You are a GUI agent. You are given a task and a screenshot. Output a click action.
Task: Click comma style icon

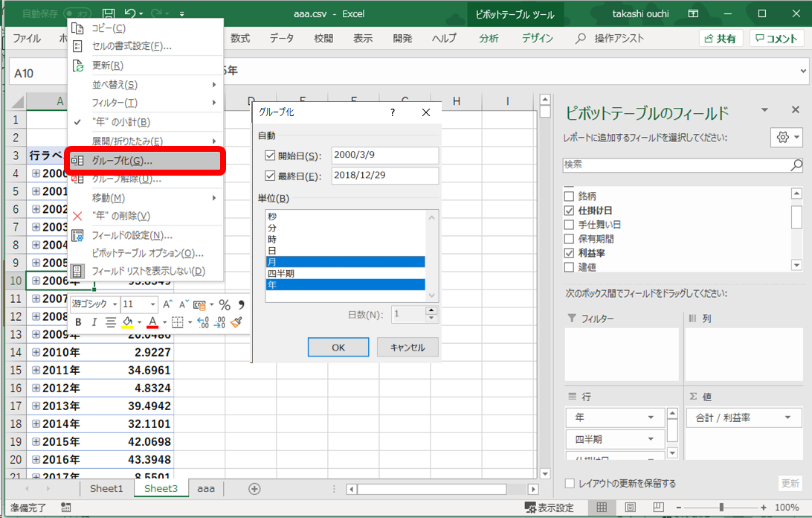point(241,304)
